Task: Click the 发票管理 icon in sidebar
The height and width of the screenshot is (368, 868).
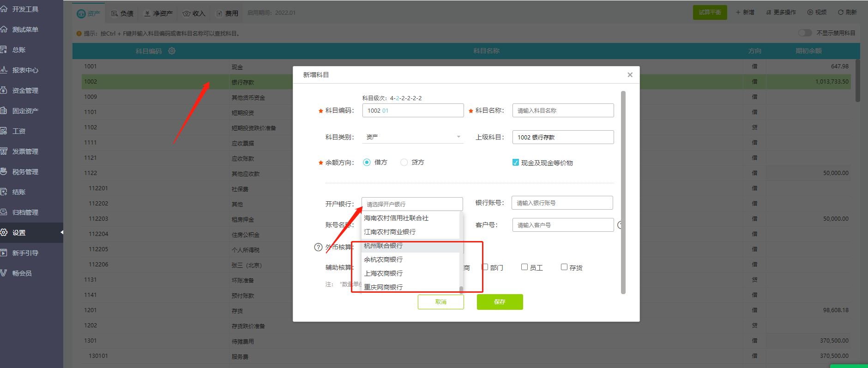Action: (4, 151)
